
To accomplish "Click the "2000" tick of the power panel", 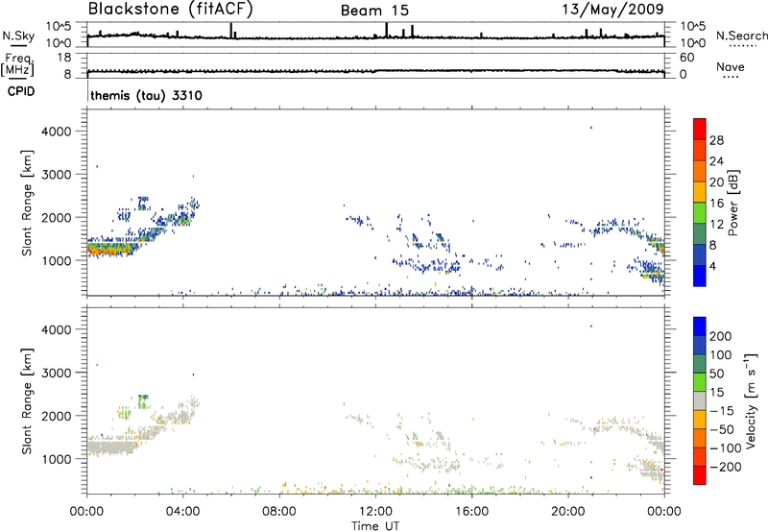I will [x=57, y=217].
